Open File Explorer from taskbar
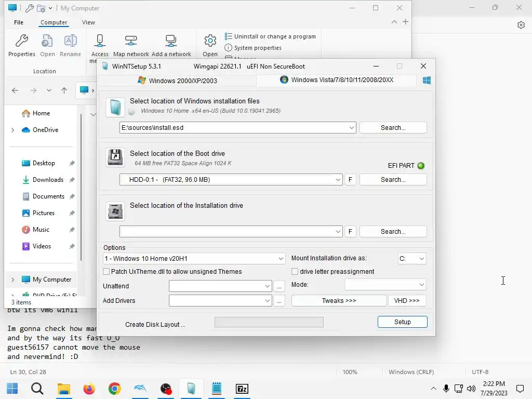The image size is (532, 399). (x=64, y=389)
